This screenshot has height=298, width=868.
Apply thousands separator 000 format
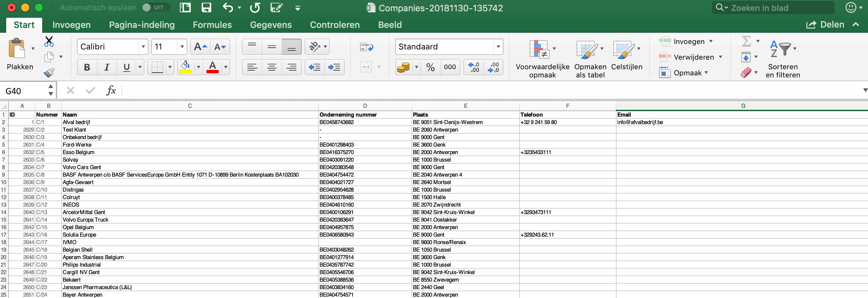point(450,67)
